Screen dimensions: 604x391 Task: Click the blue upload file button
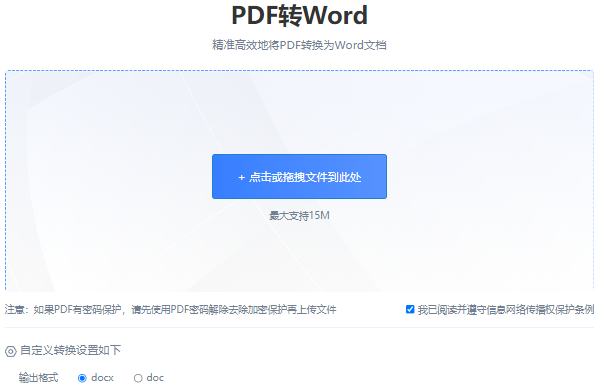pyautogui.click(x=299, y=176)
